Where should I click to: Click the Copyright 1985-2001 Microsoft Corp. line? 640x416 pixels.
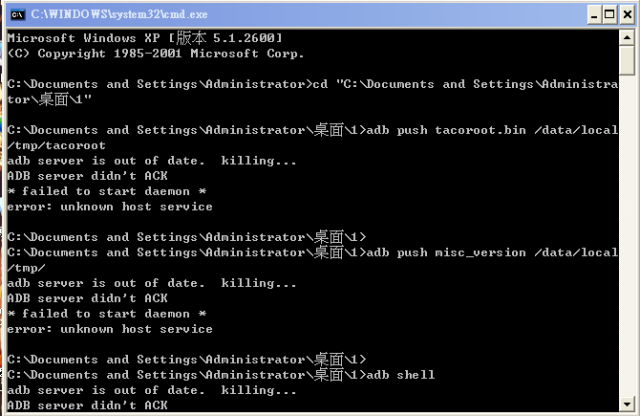click(x=156, y=53)
